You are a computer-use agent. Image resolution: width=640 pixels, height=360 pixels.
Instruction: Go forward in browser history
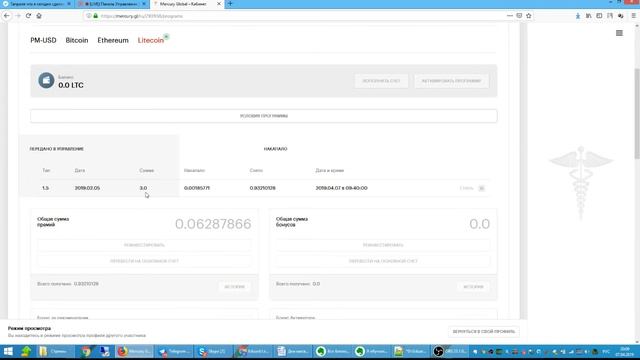tap(18, 16)
